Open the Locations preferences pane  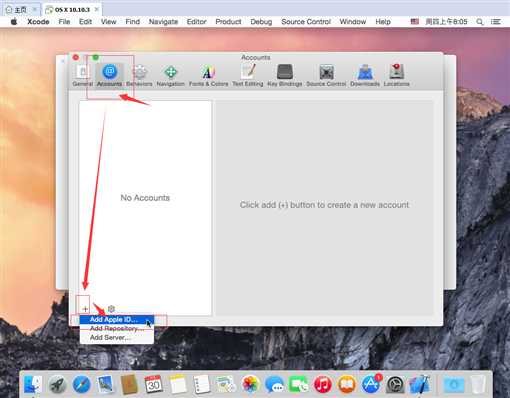click(x=396, y=75)
